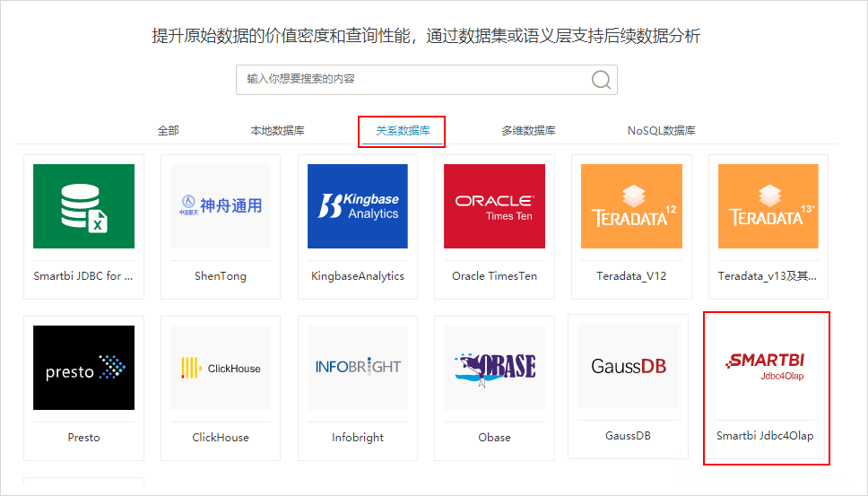868x496 pixels.
Task: Click the Presto label text
Action: pyautogui.click(x=83, y=438)
